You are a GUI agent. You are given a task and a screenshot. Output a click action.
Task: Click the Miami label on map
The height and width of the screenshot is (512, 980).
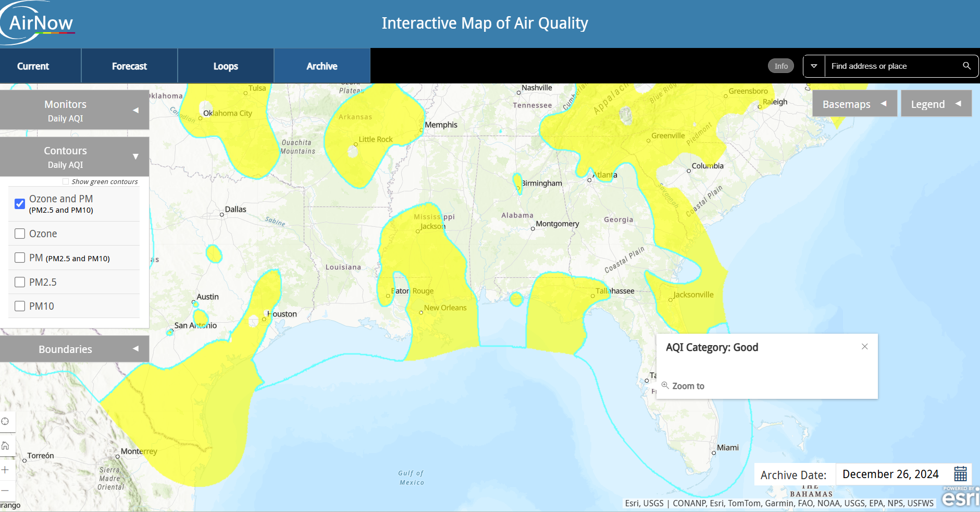point(728,447)
